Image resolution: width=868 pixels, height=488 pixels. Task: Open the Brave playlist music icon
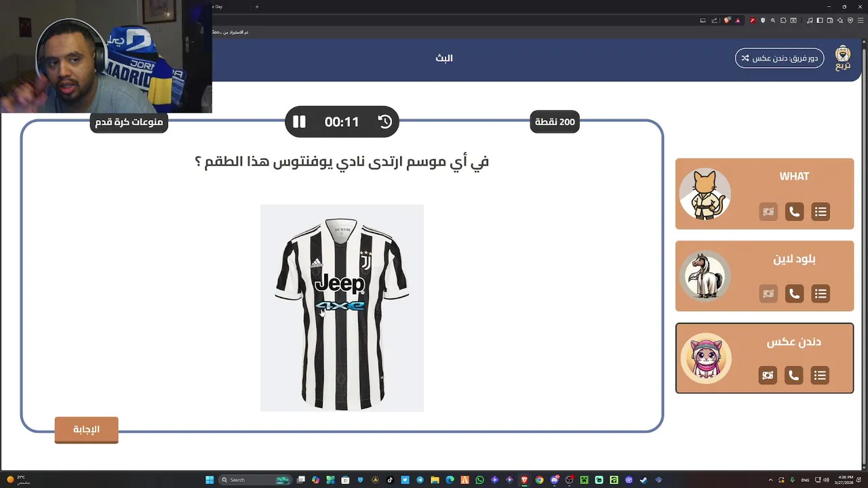810,20
